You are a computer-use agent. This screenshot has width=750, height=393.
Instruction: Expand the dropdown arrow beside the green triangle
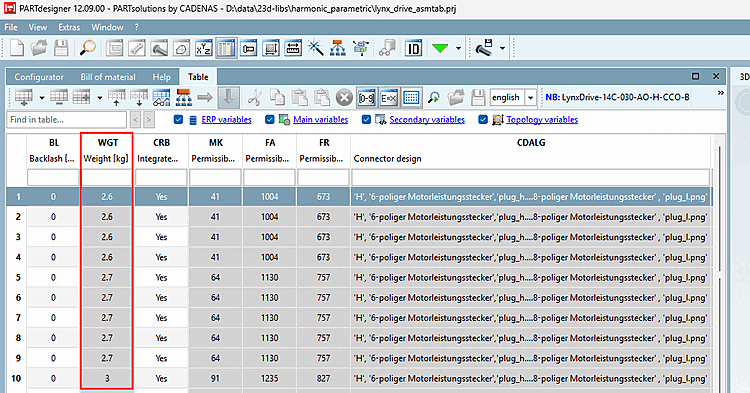pyautogui.click(x=458, y=48)
